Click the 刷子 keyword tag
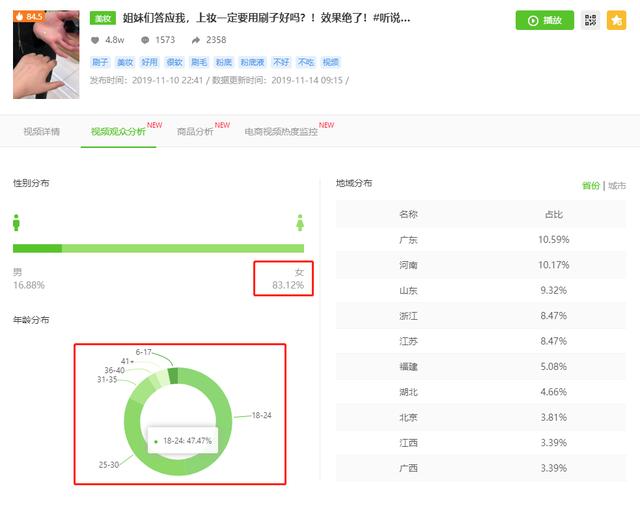This screenshot has height=508, width=640. [100, 62]
